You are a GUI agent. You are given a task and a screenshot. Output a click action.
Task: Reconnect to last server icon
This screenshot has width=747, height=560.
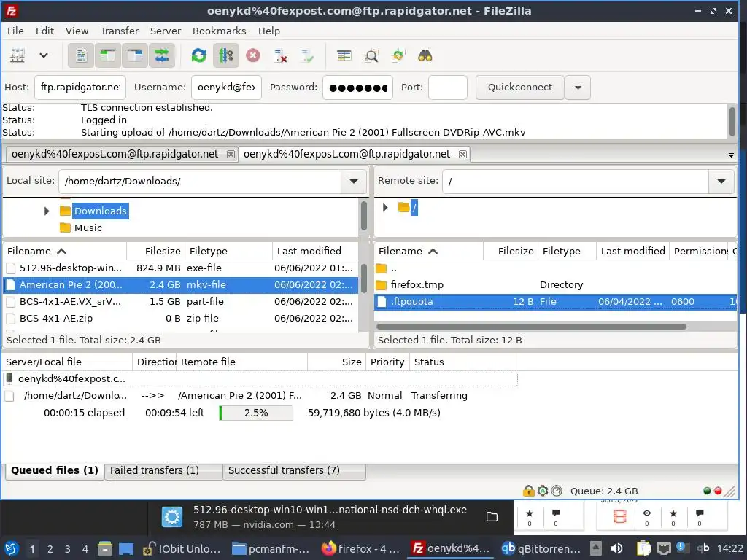pyautogui.click(x=308, y=55)
